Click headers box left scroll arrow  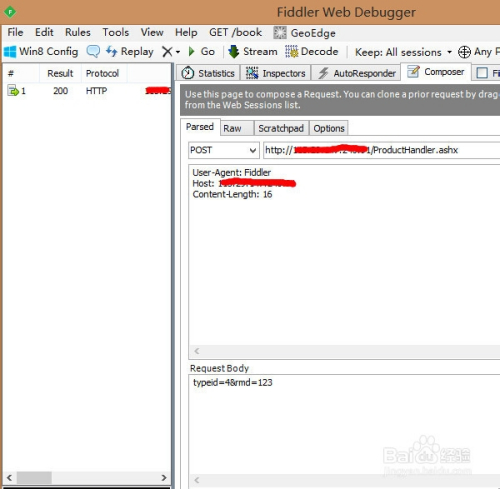(x=197, y=351)
